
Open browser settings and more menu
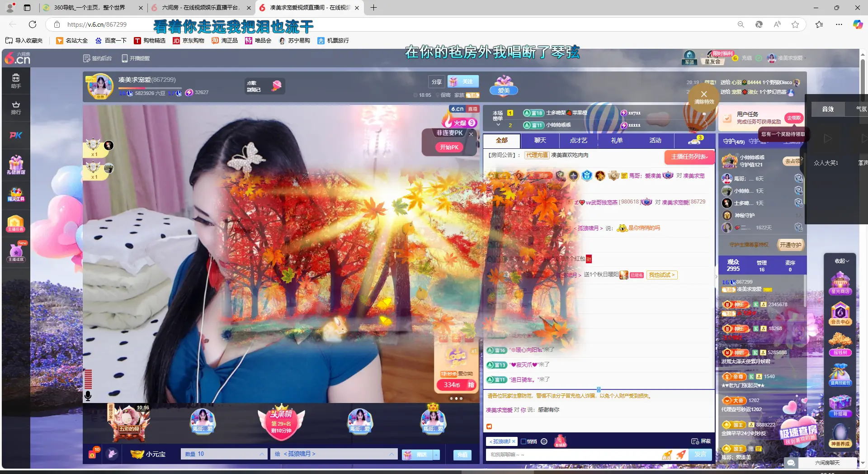(839, 24)
